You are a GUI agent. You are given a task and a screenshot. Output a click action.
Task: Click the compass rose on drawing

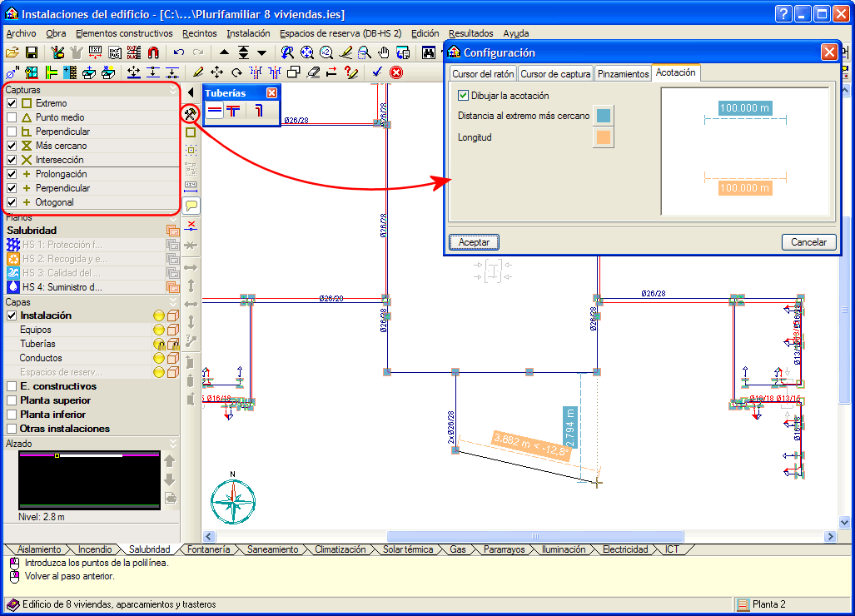point(233,500)
